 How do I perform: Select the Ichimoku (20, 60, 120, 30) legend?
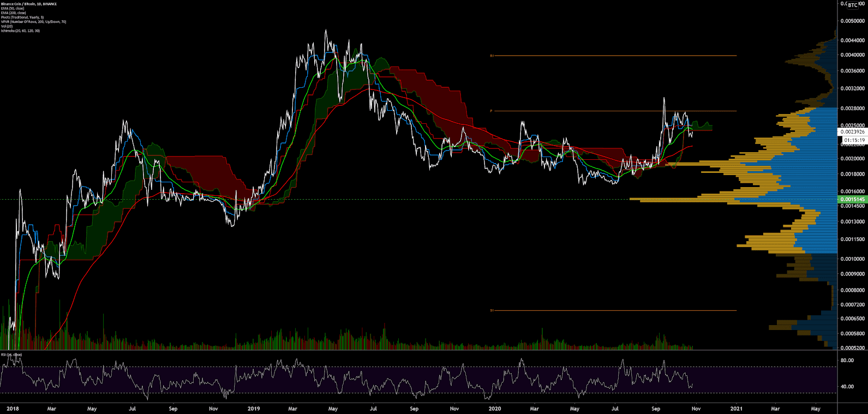[x=20, y=31]
